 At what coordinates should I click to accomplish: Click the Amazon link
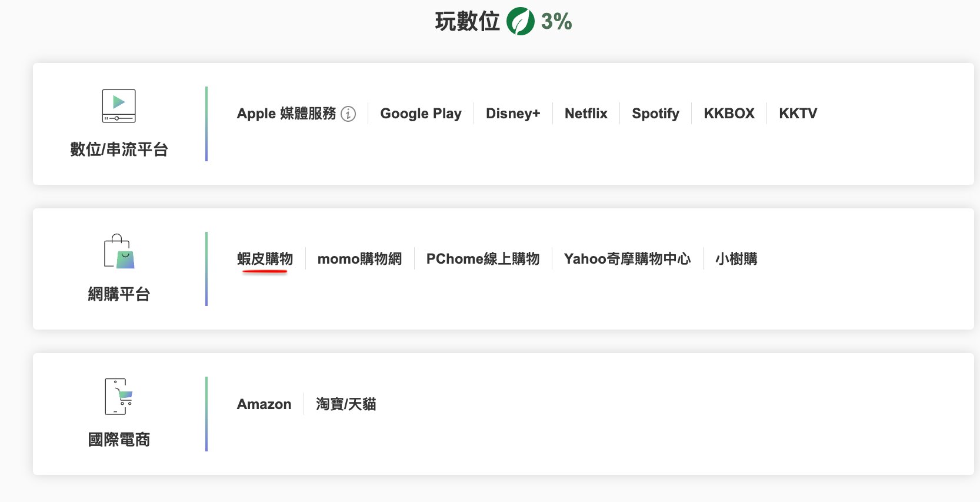coord(264,404)
